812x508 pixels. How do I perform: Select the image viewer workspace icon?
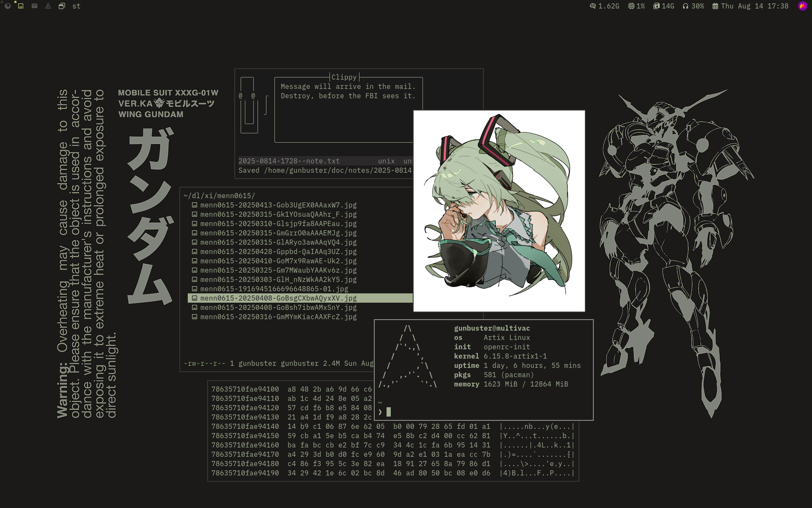[x=21, y=6]
